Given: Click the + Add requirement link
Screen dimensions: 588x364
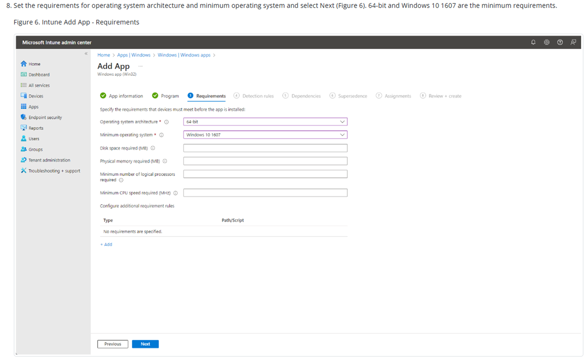Looking at the screenshot, I should pos(106,245).
